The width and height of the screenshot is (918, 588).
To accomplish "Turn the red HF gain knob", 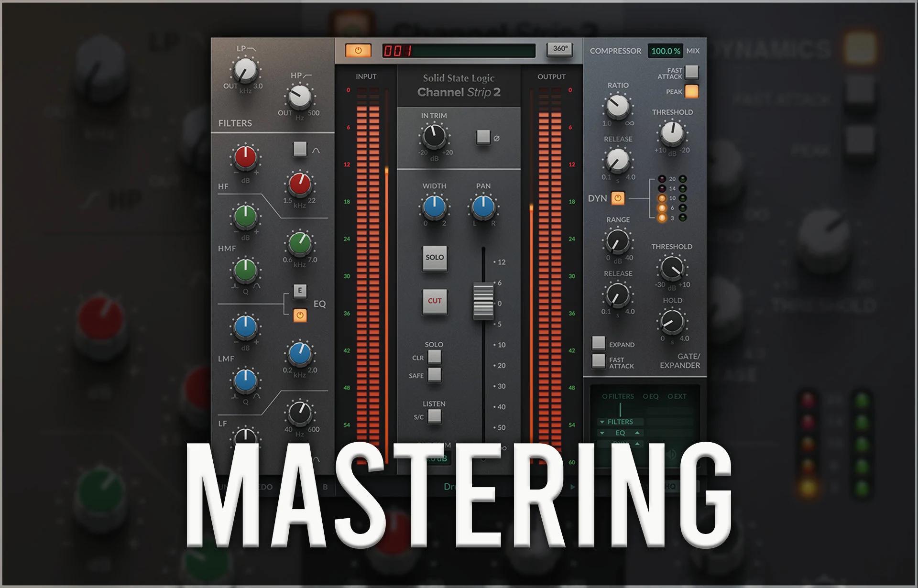I will click(245, 157).
